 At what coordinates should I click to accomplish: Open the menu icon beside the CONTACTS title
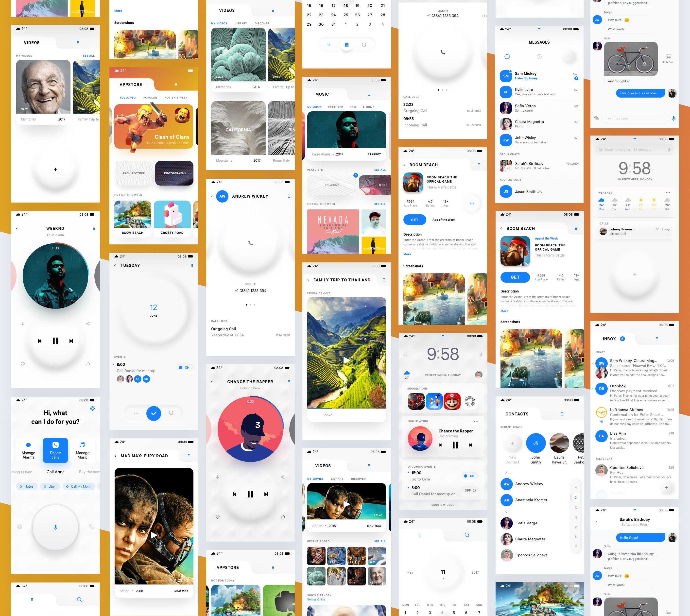tap(562, 414)
